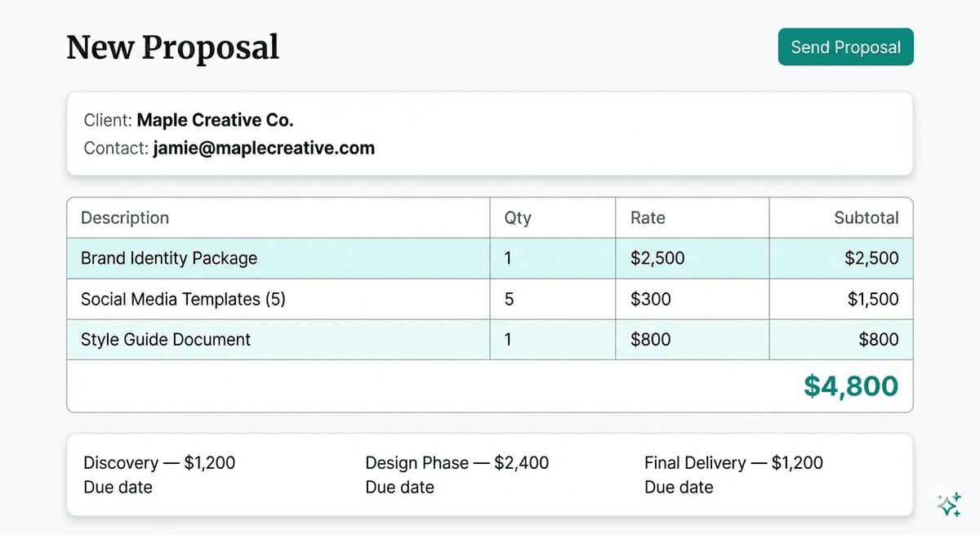Edit the $2,500 rate for Brand Identity Package
Image resolution: width=980 pixels, height=535 pixels.
(x=691, y=258)
